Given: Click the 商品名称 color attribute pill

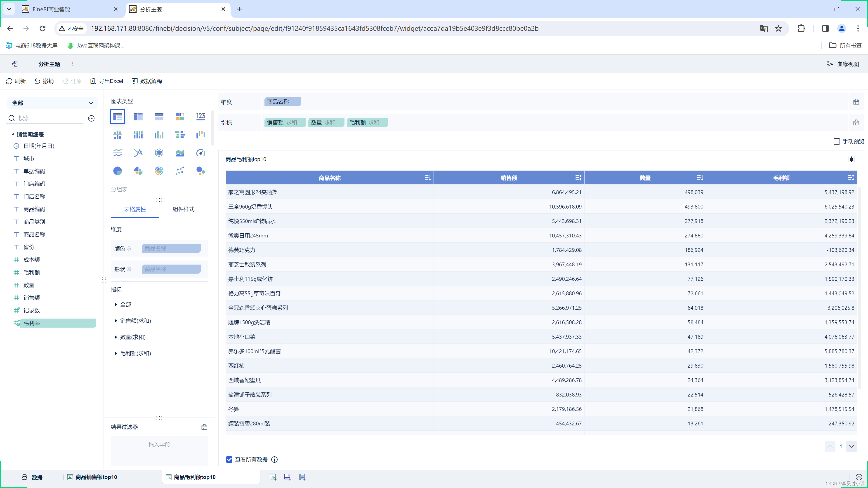Looking at the screenshot, I should click(171, 249).
